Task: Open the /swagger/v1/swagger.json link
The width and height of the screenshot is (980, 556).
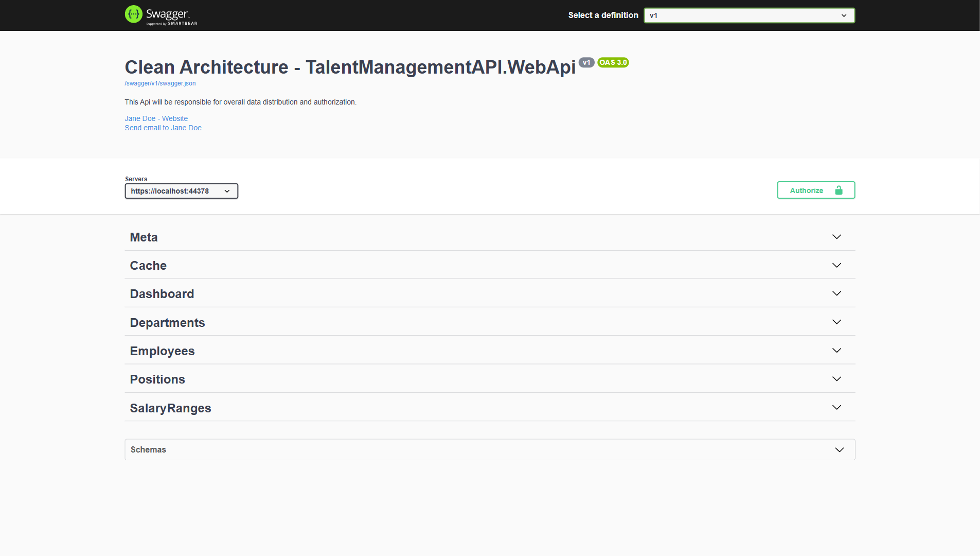Action: click(x=160, y=83)
